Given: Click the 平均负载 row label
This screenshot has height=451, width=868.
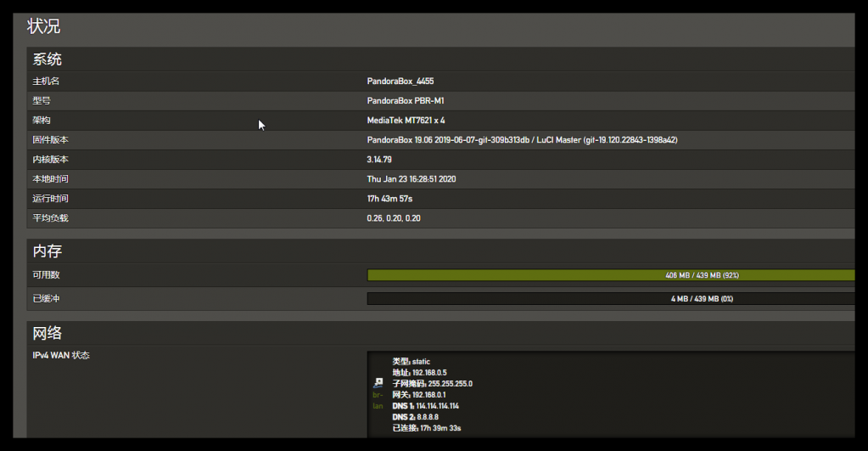Looking at the screenshot, I should click(x=50, y=218).
